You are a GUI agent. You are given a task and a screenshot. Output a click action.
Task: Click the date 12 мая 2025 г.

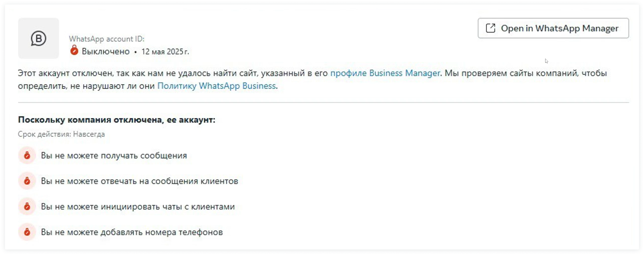pos(165,52)
